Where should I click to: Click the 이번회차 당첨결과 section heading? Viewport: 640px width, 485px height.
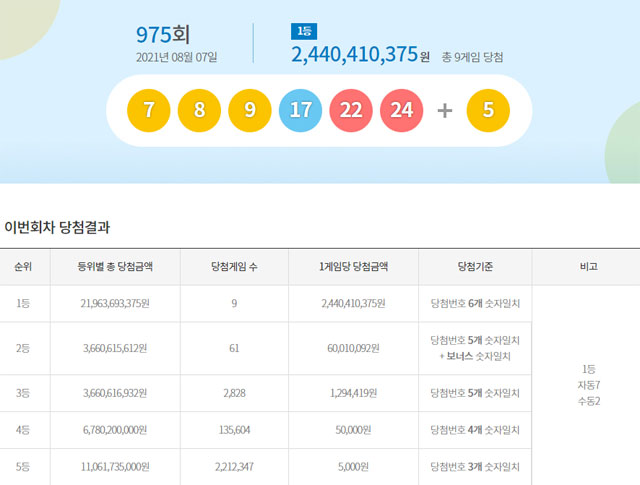tap(57, 227)
